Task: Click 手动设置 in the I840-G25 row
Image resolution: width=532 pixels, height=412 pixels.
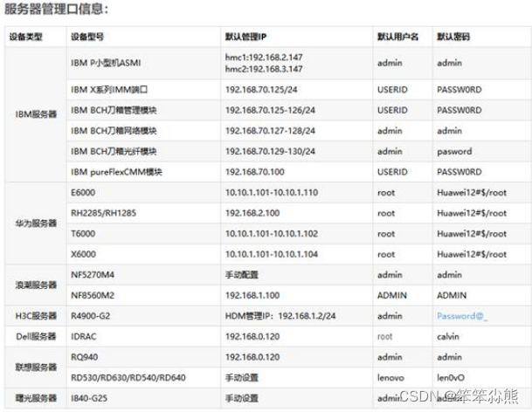Action: point(242,398)
